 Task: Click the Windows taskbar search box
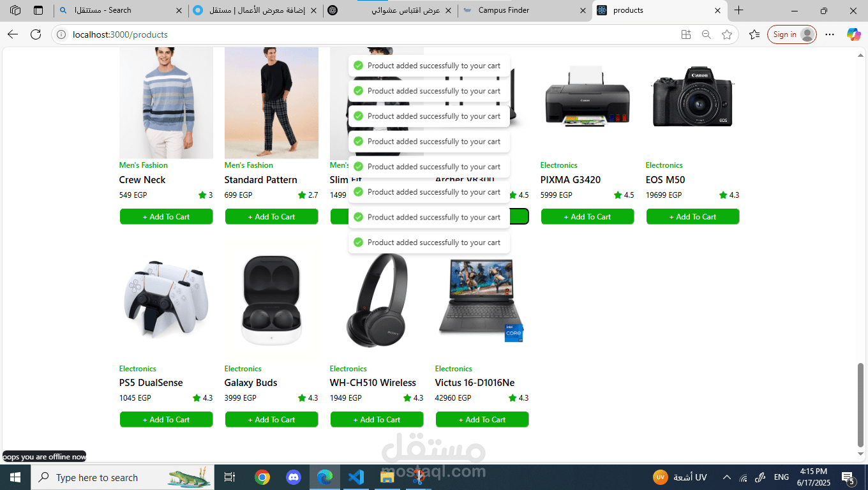123,477
